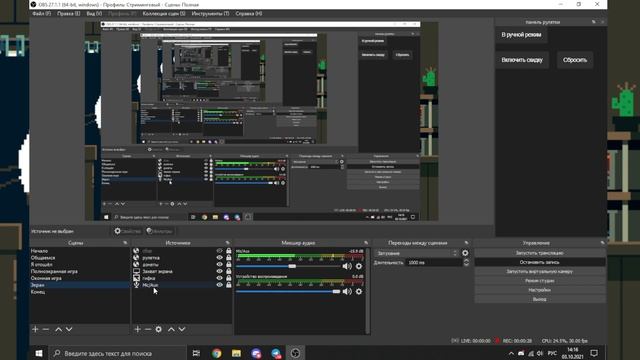Show hidden system tray icons

(511, 353)
